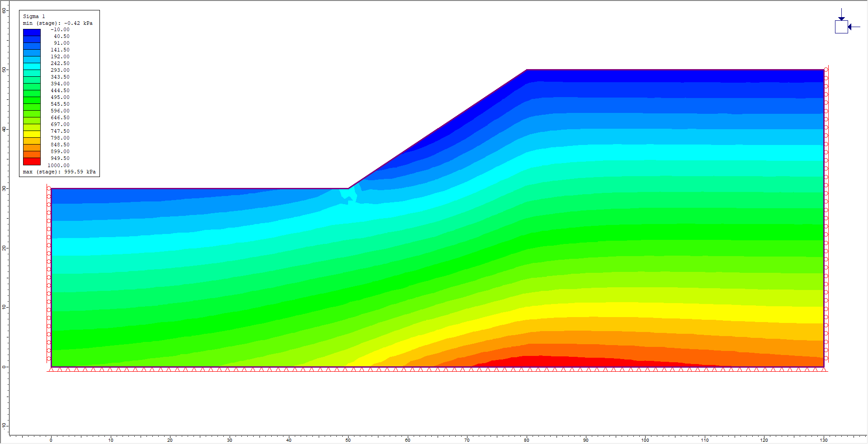Screen dimensions: 868x444
Task: Pick the red legend swatch near 949.50
Action: click(32, 161)
